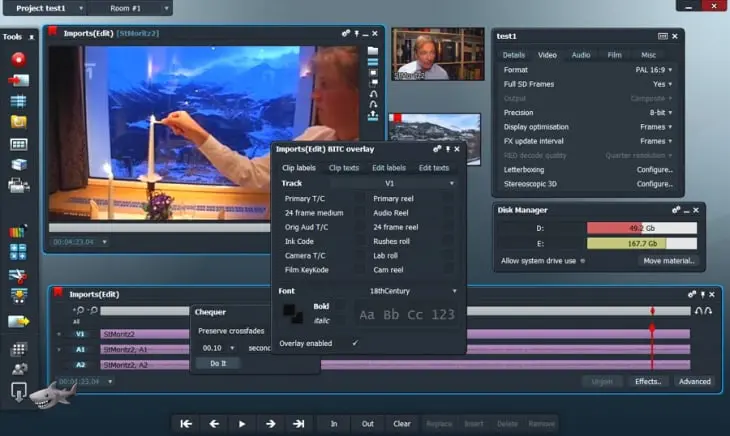This screenshot has width=730, height=436.
Task: Click the yellow export arrow tool icon
Action: click(18, 322)
